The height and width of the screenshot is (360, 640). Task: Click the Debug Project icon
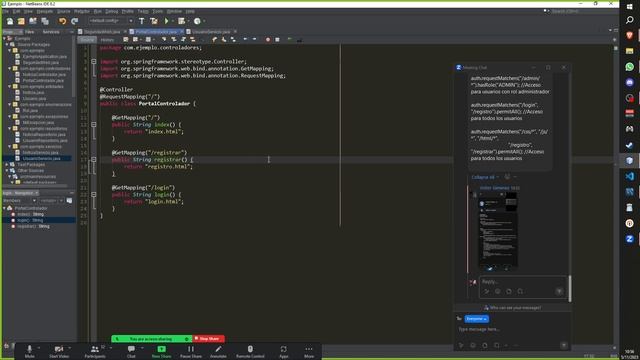[181, 21]
